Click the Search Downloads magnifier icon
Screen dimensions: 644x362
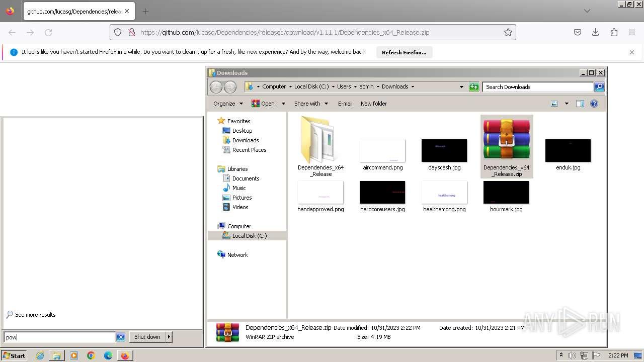(x=599, y=87)
